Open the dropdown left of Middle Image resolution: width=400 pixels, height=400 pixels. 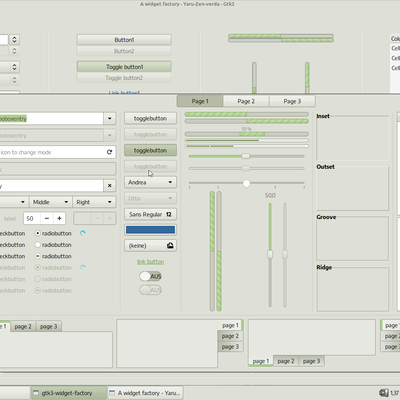point(13,202)
